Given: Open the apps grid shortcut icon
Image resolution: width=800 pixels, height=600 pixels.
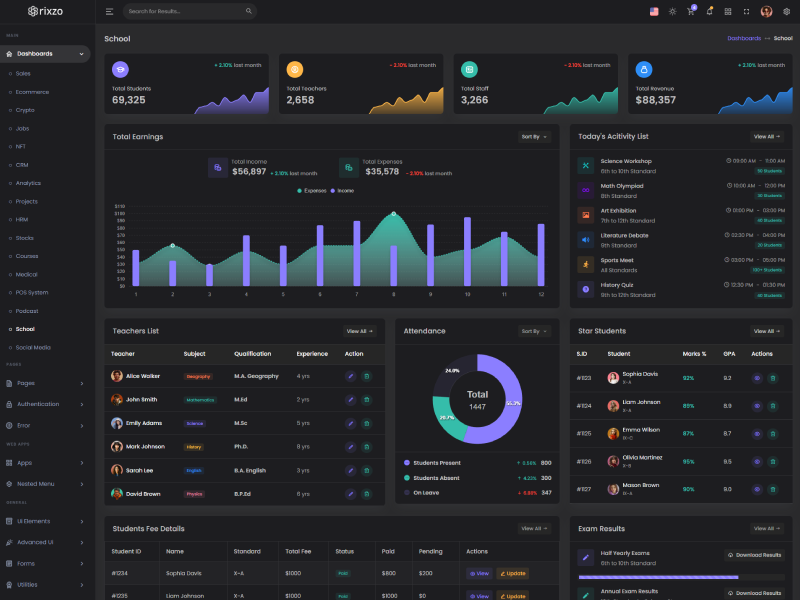Looking at the screenshot, I should coord(728,11).
